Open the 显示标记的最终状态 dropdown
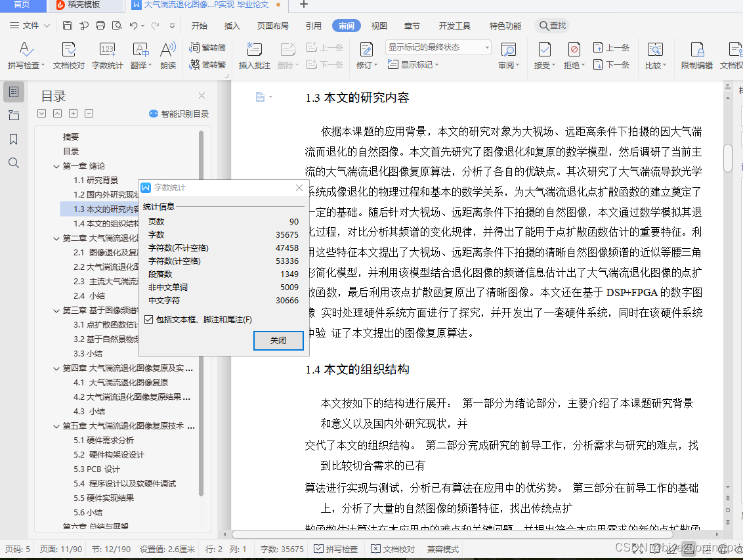 pyautogui.click(x=487, y=47)
